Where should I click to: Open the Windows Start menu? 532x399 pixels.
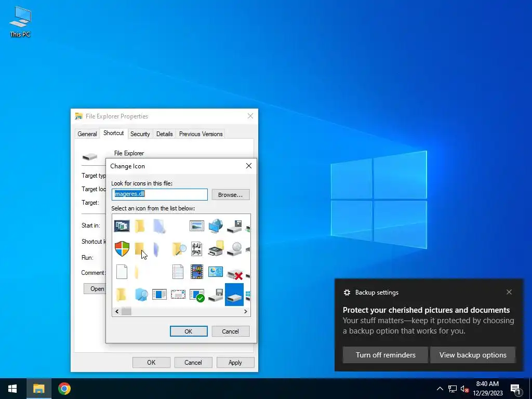(13, 389)
